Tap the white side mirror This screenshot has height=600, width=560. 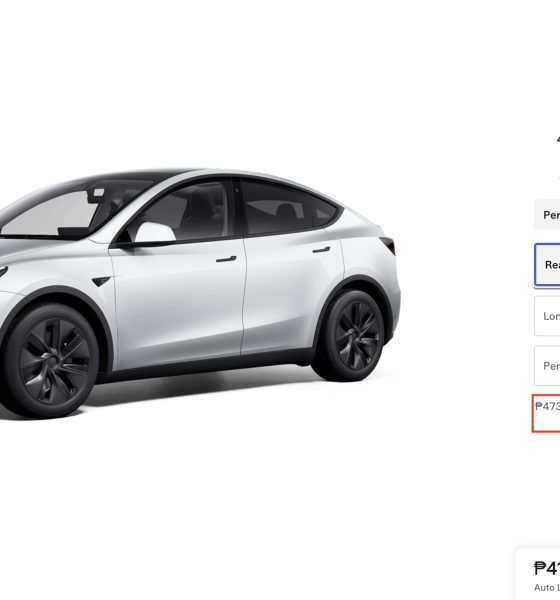155,233
